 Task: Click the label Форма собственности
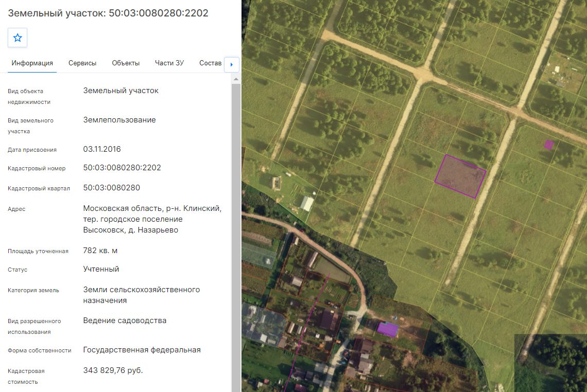(x=40, y=350)
